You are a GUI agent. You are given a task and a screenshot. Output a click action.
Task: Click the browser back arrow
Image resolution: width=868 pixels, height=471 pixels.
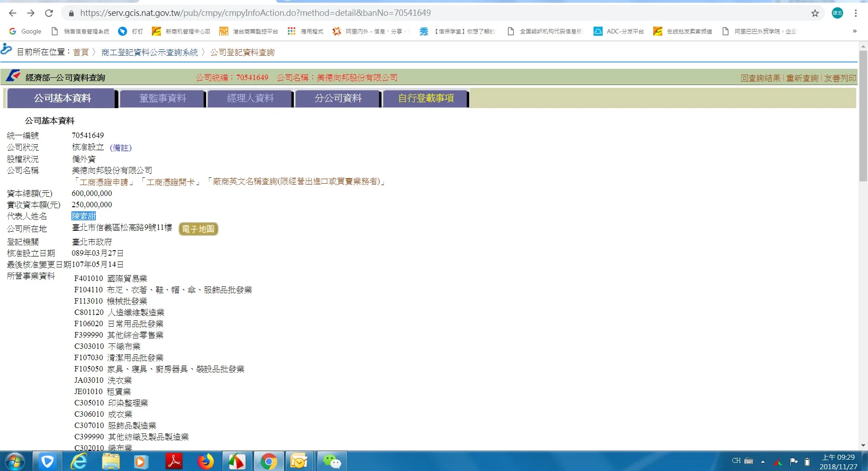[13, 13]
